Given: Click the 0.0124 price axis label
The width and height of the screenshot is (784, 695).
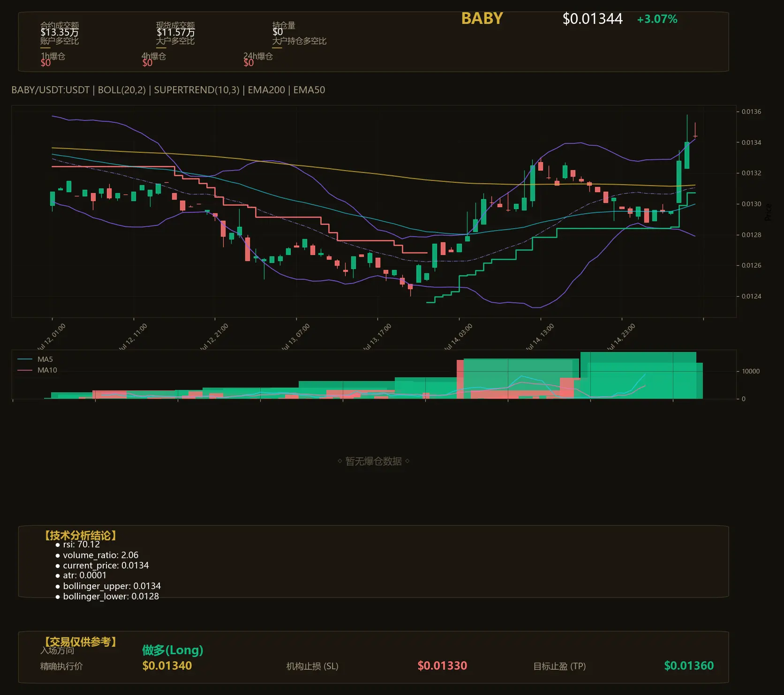Looking at the screenshot, I should pos(751,296).
